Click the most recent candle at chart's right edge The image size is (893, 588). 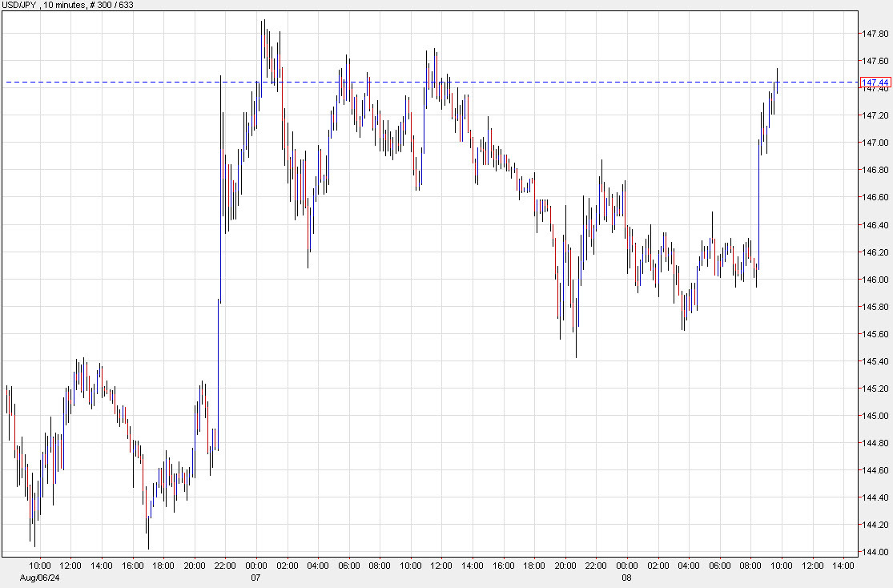click(x=777, y=80)
